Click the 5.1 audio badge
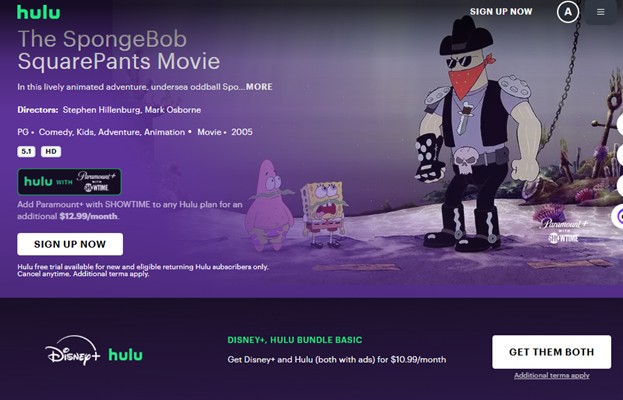The image size is (623, 400). click(x=26, y=151)
